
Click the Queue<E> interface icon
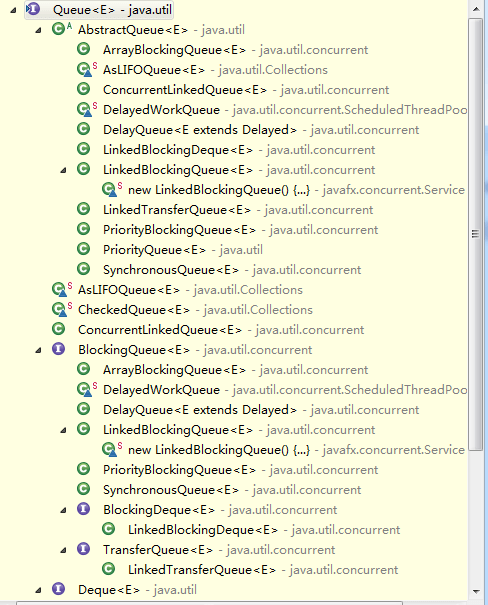pyautogui.click(x=33, y=9)
